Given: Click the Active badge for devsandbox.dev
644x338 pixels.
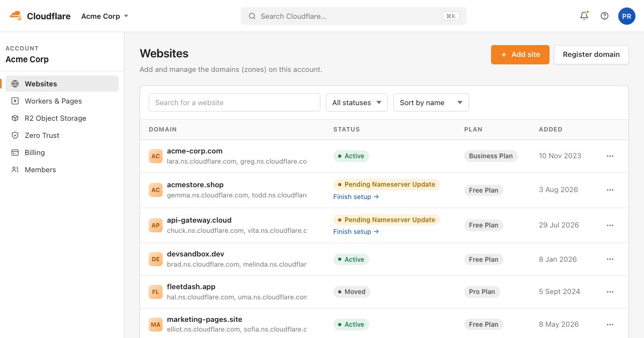Looking at the screenshot, I should click(x=351, y=259).
